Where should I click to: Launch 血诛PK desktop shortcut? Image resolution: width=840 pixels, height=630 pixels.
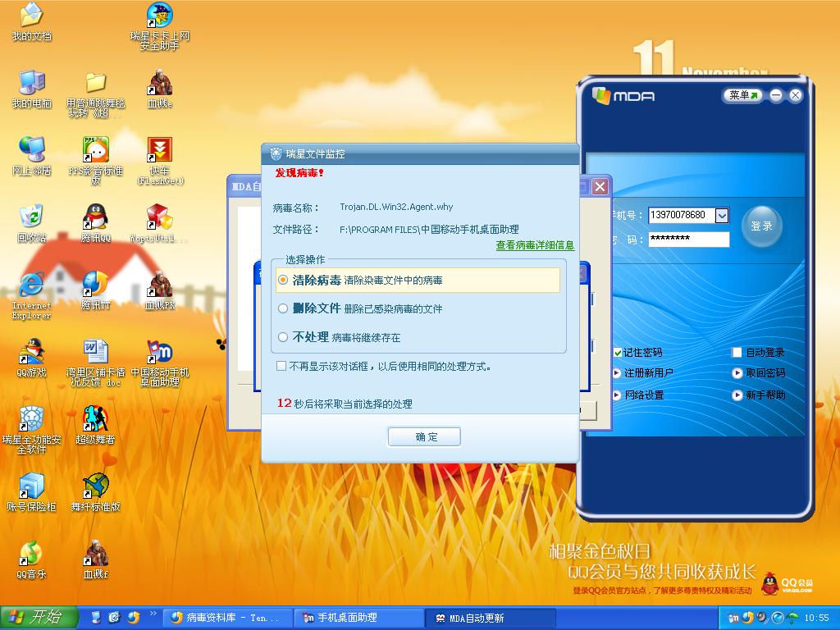click(160, 290)
